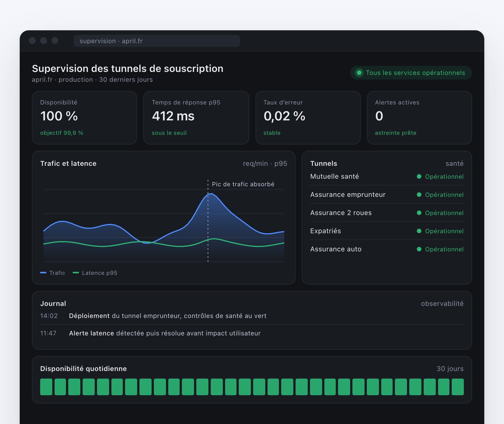The height and width of the screenshot is (424, 504).
Task: Click the green Latence p95 legend swatch
Action: 76,273
